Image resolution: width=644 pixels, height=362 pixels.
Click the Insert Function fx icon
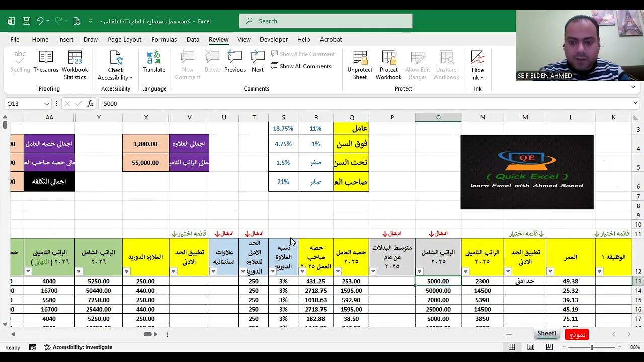91,103
